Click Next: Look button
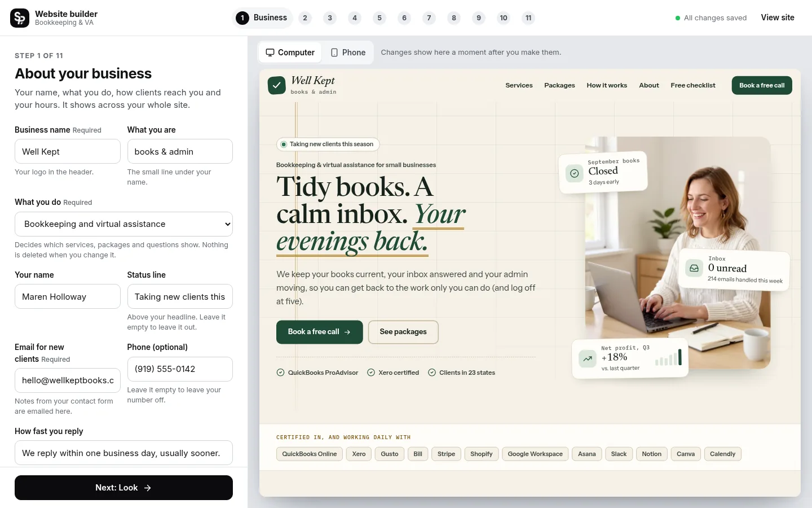 click(x=123, y=488)
